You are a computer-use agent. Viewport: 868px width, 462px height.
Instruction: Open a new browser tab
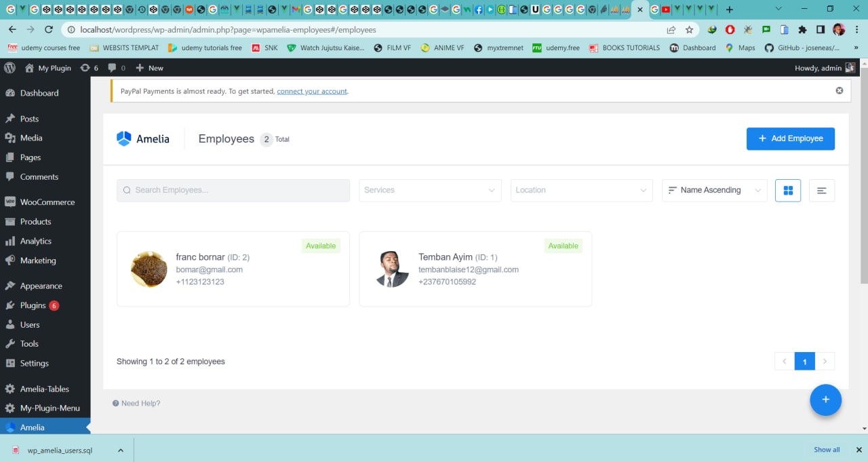729,9
